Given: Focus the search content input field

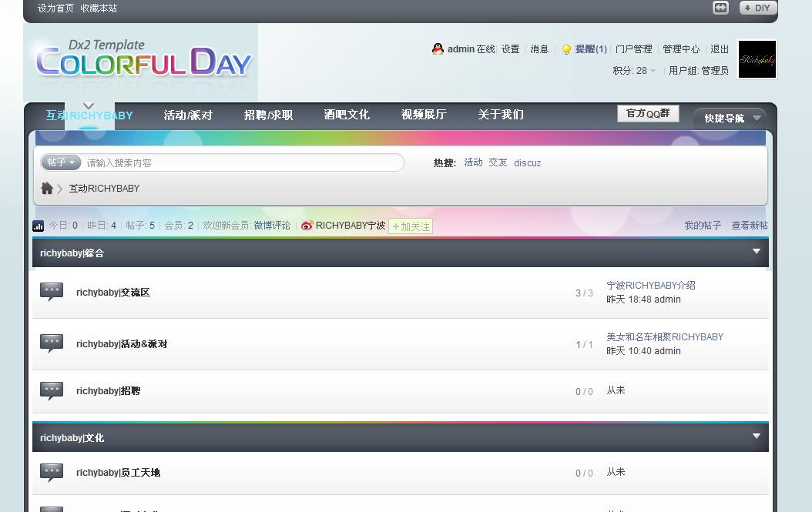Looking at the screenshot, I should [x=243, y=162].
